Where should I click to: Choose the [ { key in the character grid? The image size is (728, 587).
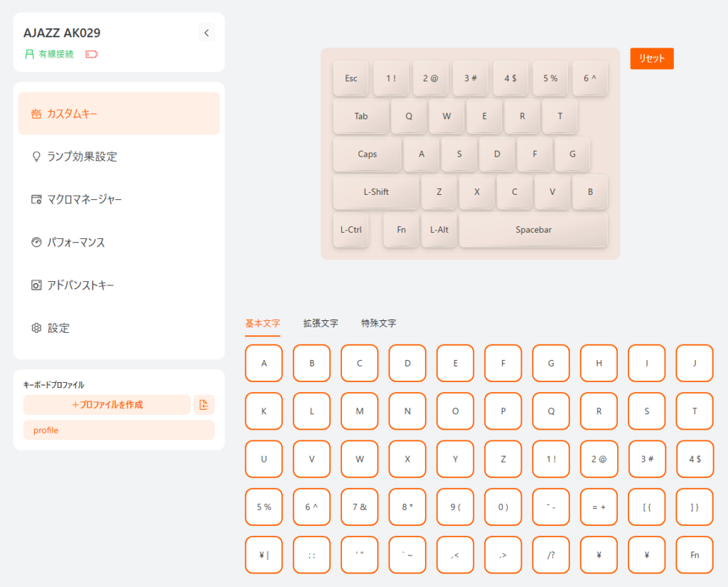click(647, 507)
